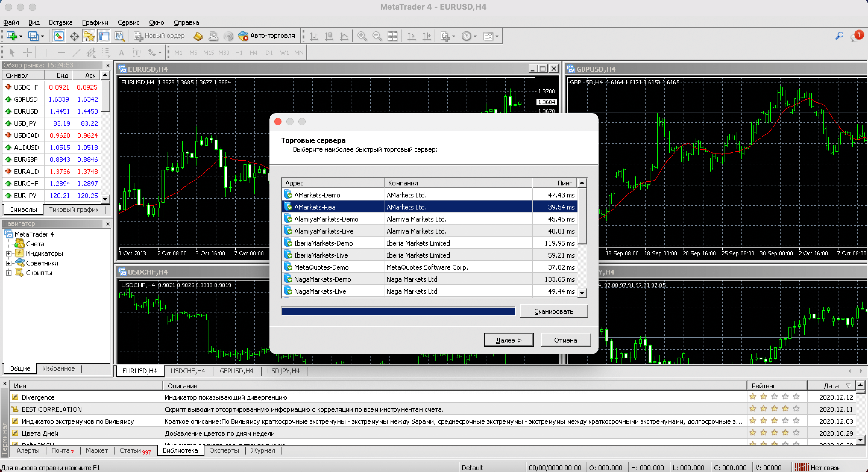The width and height of the screenshot is (868, 472).
Task: Toggle the Авто-торговля auto-trading button
Action: coord(266,36)
